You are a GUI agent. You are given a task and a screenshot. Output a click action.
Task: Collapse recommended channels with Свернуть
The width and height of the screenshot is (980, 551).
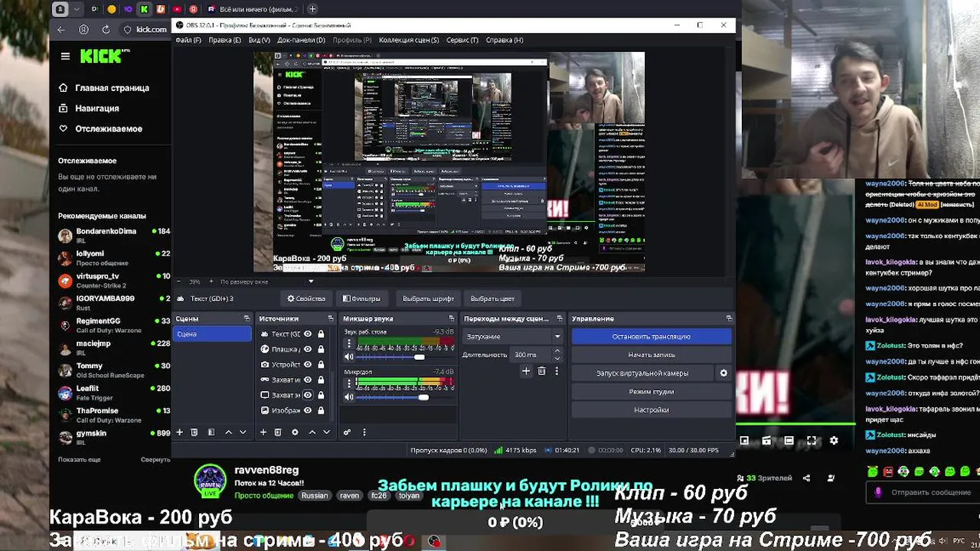coord(155,459)
